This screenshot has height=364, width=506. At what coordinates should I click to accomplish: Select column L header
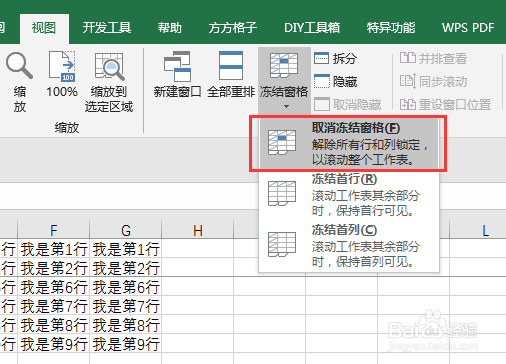[x=477, y=230]
